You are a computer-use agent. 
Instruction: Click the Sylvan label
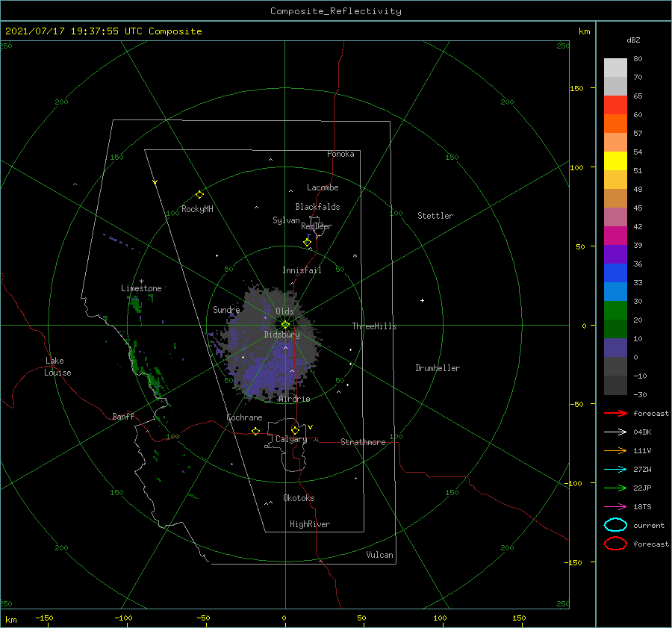(x=286, y=220)
